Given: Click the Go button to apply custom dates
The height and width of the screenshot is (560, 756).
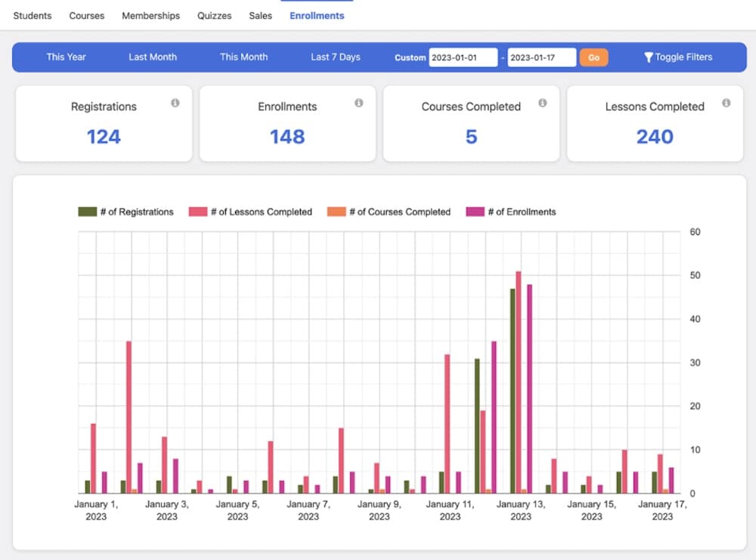Looking at the screenshot, I should coord(593,57).
